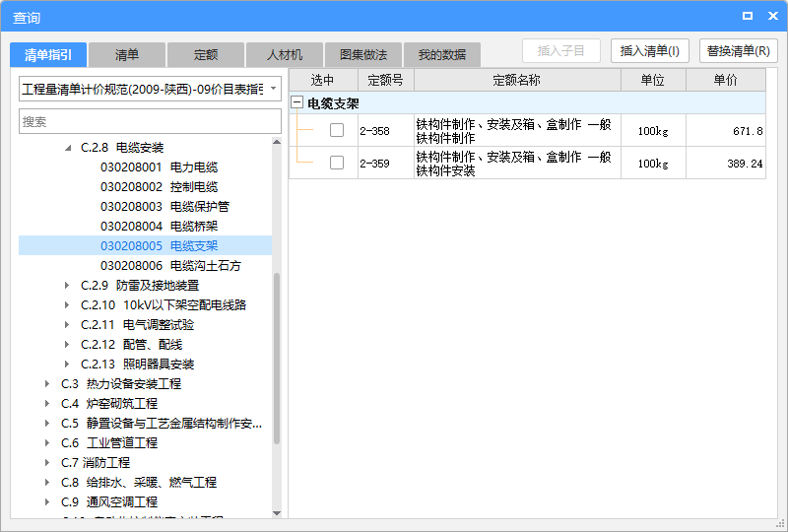
Task: Click the tree scrollbar down arrow
Action: 277,513
